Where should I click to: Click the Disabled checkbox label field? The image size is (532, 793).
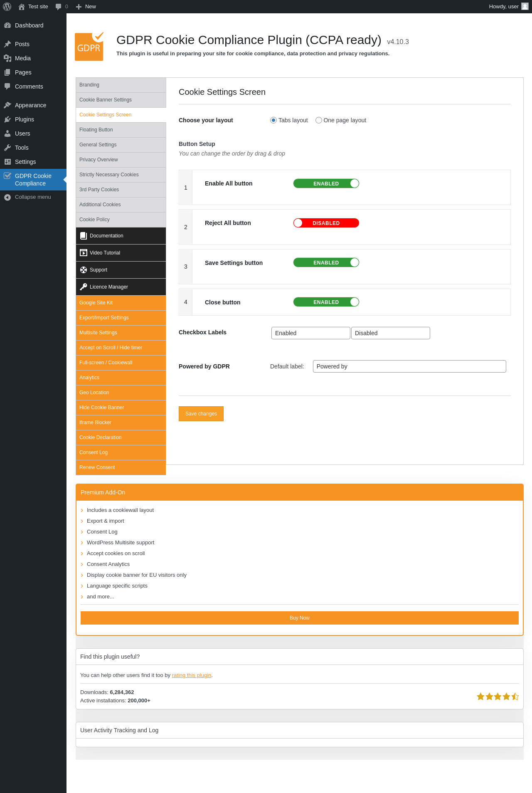click(x=391, y=333)
